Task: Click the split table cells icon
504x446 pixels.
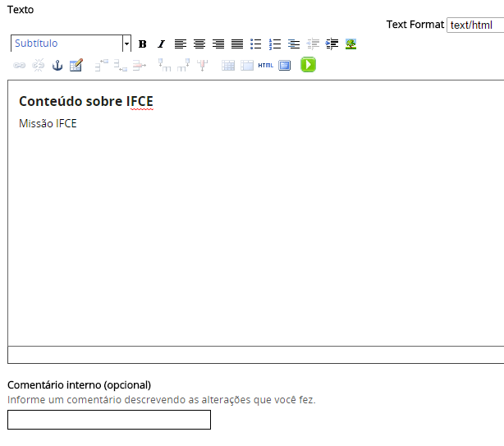Action: tap(228, 65)
